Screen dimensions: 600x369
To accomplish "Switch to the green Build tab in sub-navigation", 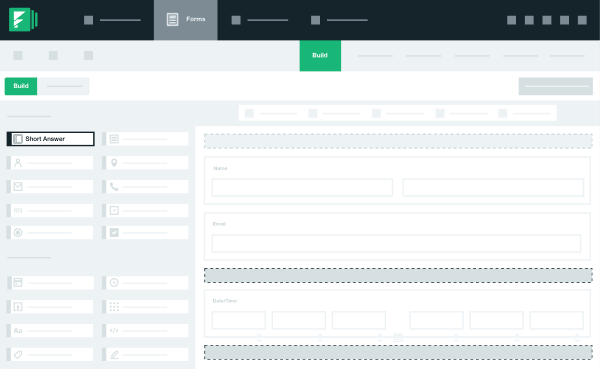I will coord(320,56).
